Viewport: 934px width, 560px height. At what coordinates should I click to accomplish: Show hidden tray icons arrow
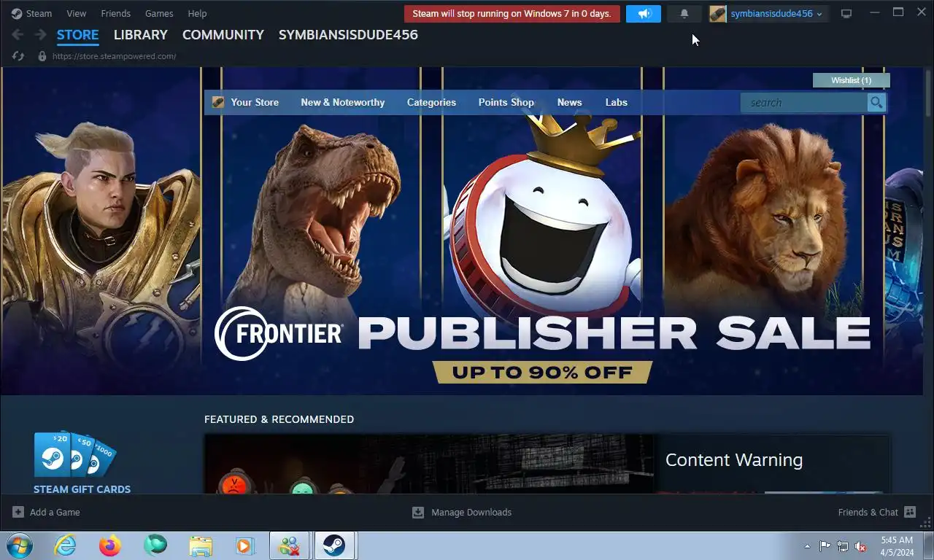pyautogui.click(x=807, y=546)
